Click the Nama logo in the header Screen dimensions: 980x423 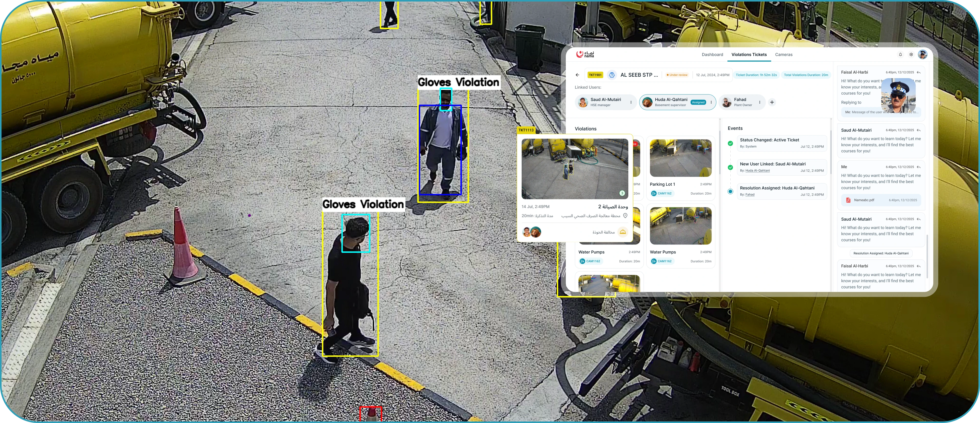coord(585,54)
